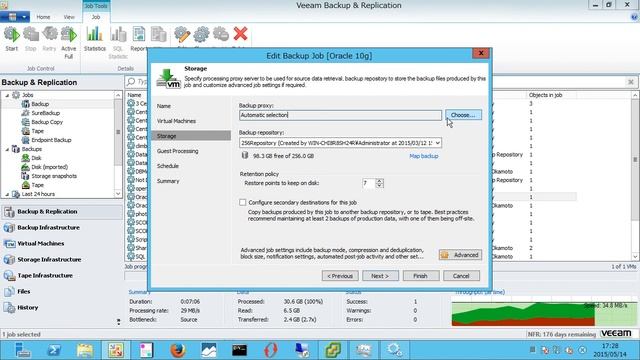This screenshot has width=640, height=360.
Task: Click Finish in the wizard
Action: pos(421,276)
